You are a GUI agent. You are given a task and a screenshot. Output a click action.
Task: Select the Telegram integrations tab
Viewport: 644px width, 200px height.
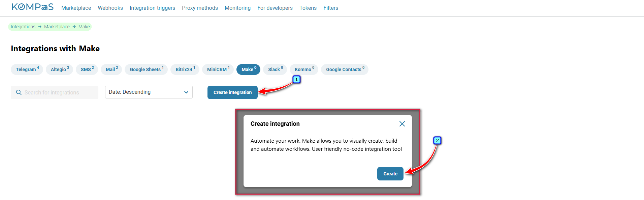point(27,69)
